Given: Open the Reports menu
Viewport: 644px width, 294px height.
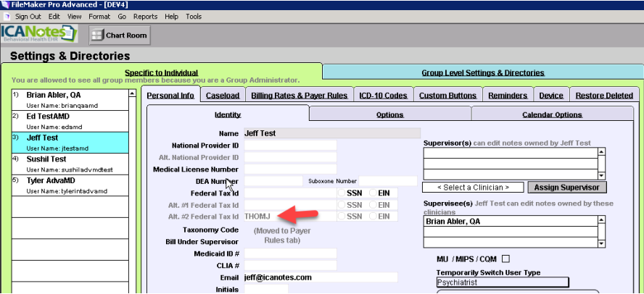Looking at the screenshot, I should pos(145,16).
